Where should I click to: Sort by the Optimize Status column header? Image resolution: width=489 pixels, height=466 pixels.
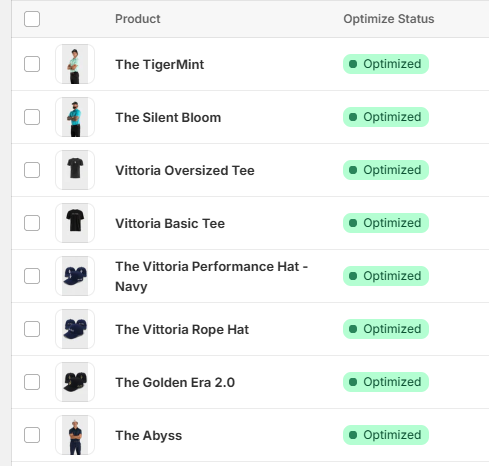389,19
